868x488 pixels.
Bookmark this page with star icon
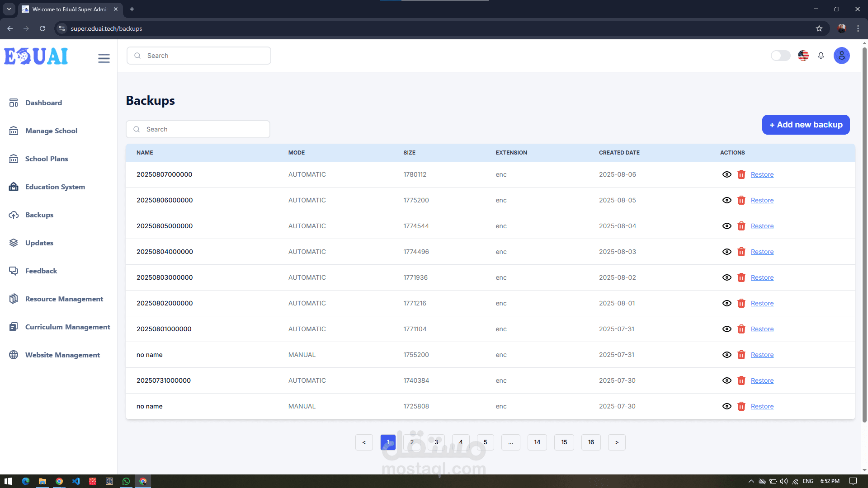pyautogui.click(x=819, y=28)
